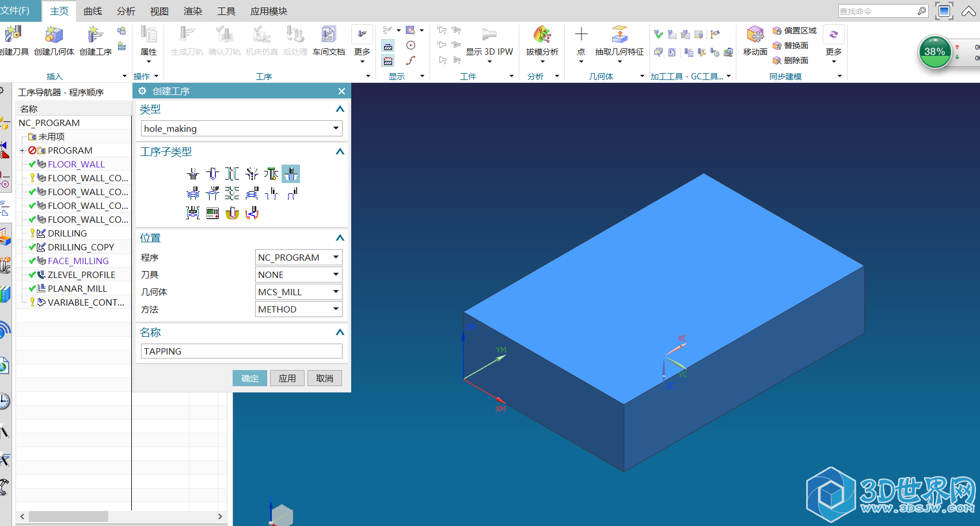Image resolution: width=980 pixels, height=526 pixels.
Task: Collapse the 类型 section
Action: (x=340, y=109)
